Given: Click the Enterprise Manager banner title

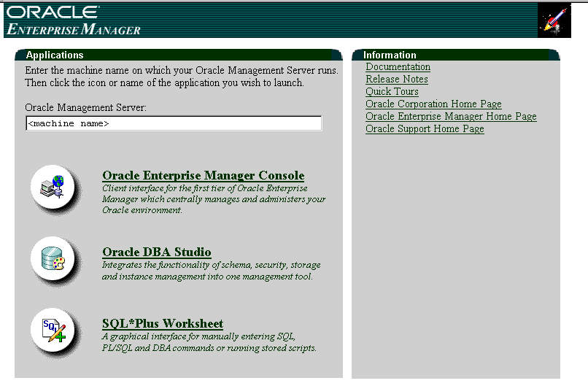Looking at the screenshot, I should (73, 29).
